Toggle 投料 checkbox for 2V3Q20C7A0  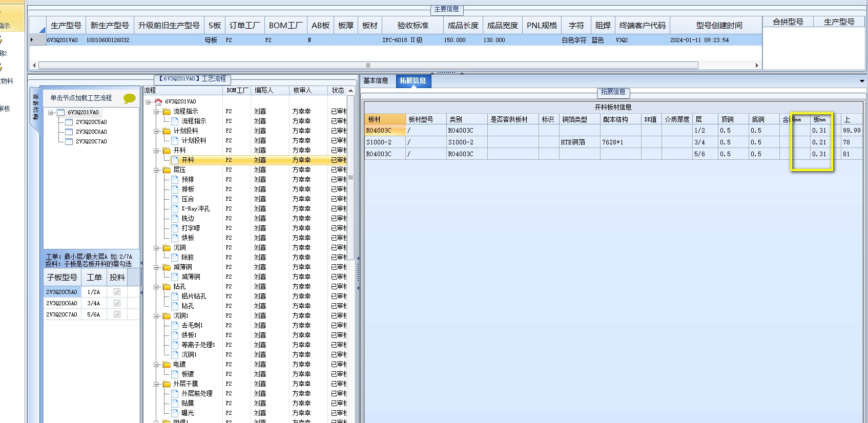tap(117, 314)
